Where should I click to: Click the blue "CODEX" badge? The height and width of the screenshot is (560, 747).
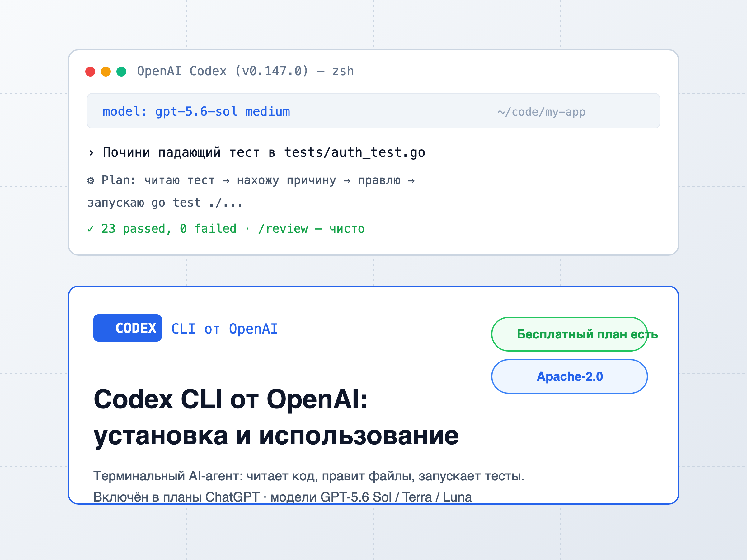(x=128, y=328)
